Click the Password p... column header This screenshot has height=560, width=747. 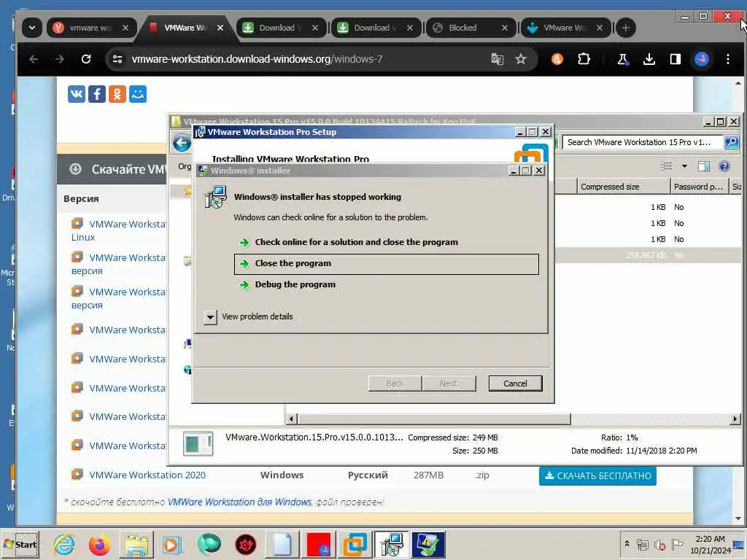click(700, 187)
